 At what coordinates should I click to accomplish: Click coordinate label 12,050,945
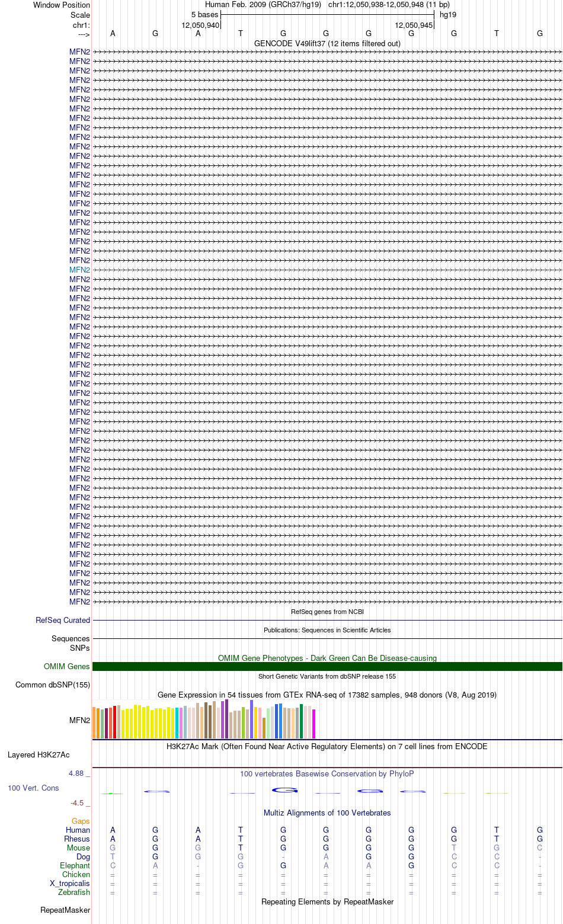point(414,25)
